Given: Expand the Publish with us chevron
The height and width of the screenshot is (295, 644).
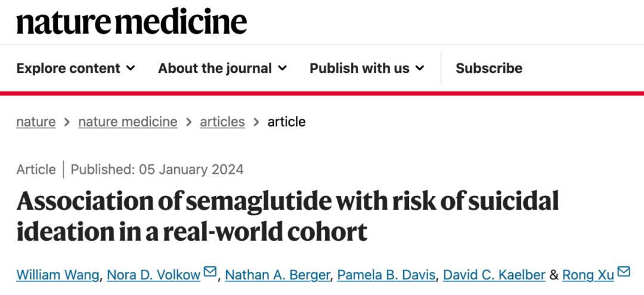Looking at the screenshot, I should (420, 68).
